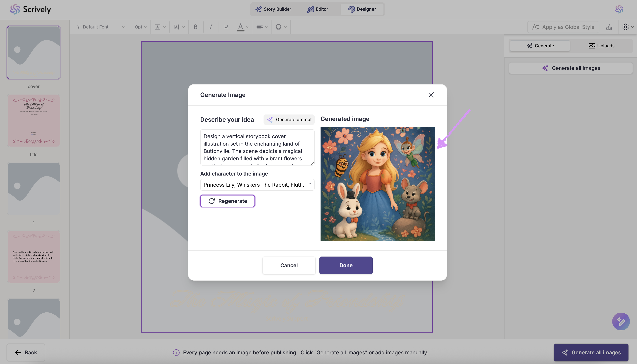Switch to the Story Builder tab
Screen dimensions: 637x364
coord(273,9)
